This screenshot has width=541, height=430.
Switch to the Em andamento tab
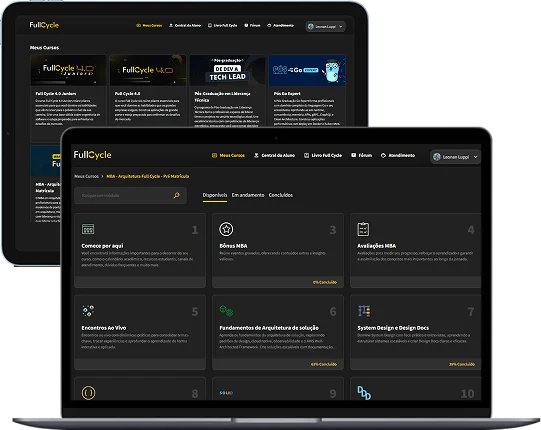pos(248,195)
